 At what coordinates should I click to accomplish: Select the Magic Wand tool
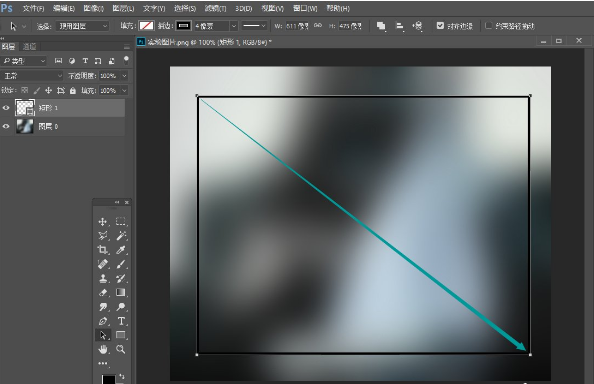tap(121, 236)
